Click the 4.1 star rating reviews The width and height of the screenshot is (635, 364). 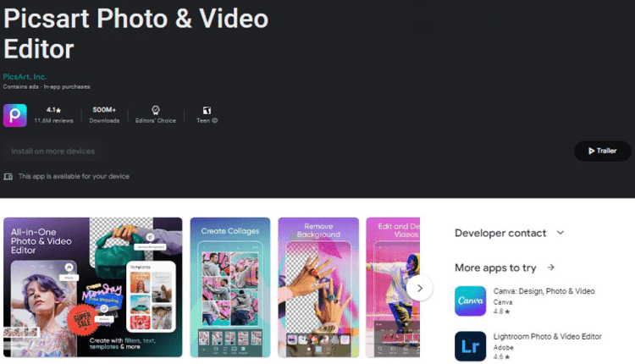pos(53,114)
